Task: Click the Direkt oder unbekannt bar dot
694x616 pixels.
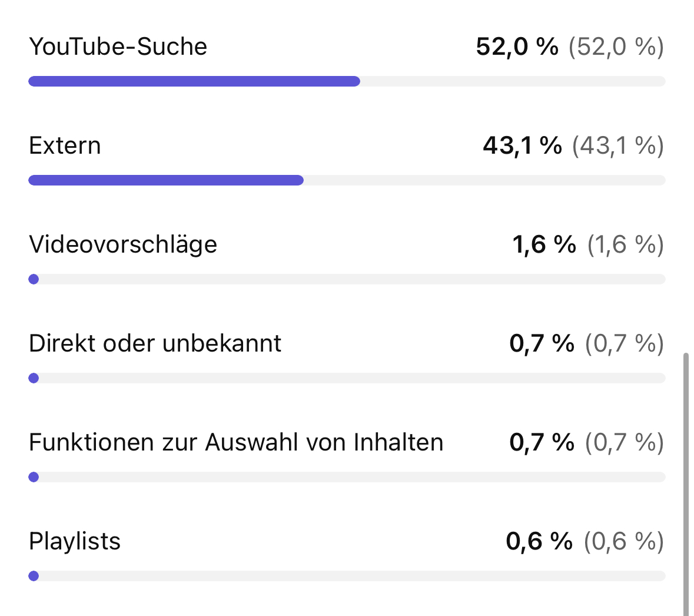Action: pyautogui.click(x=34, y=378)
